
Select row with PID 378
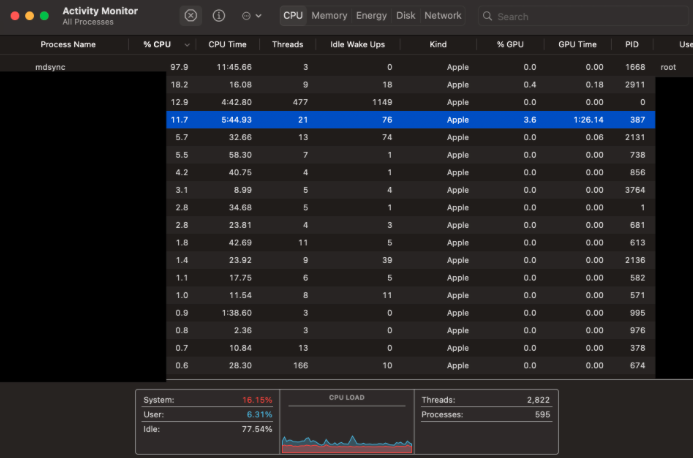[x=411, y=348]
